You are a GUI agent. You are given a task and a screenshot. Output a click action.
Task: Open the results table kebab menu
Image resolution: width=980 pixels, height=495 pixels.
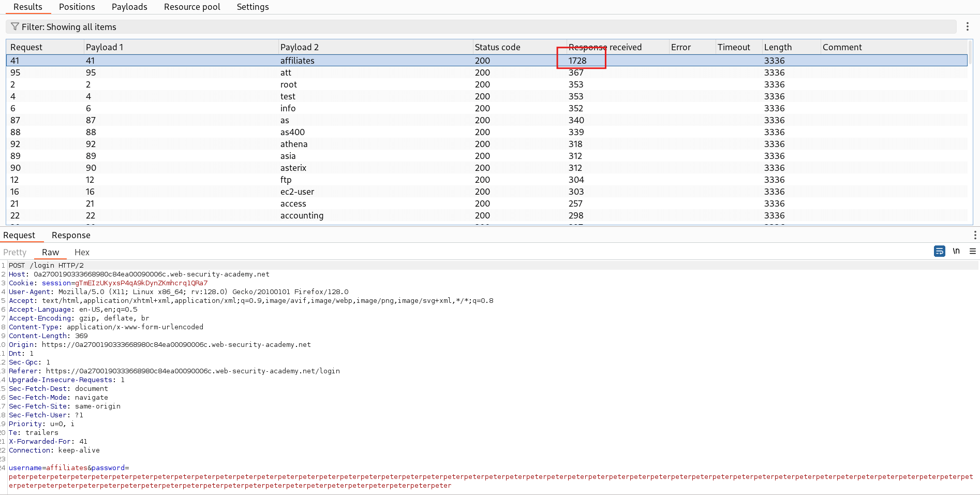(x=967, y=26)
